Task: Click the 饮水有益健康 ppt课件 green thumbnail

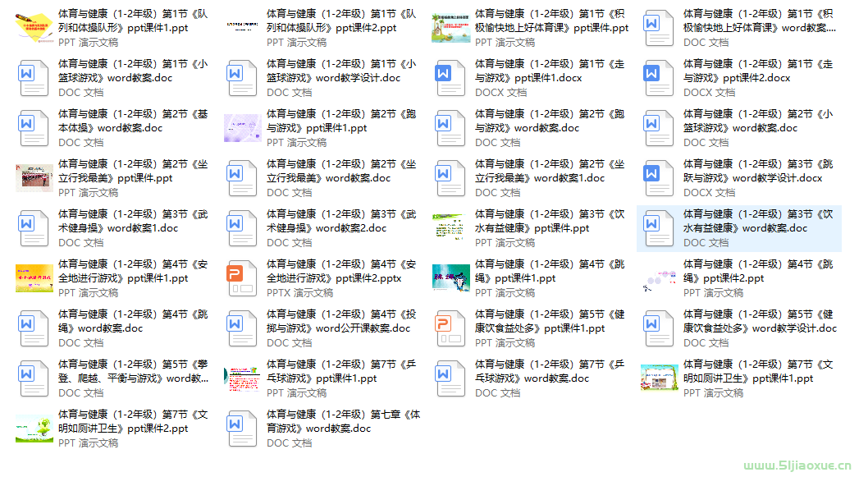Action: point(450,227)
